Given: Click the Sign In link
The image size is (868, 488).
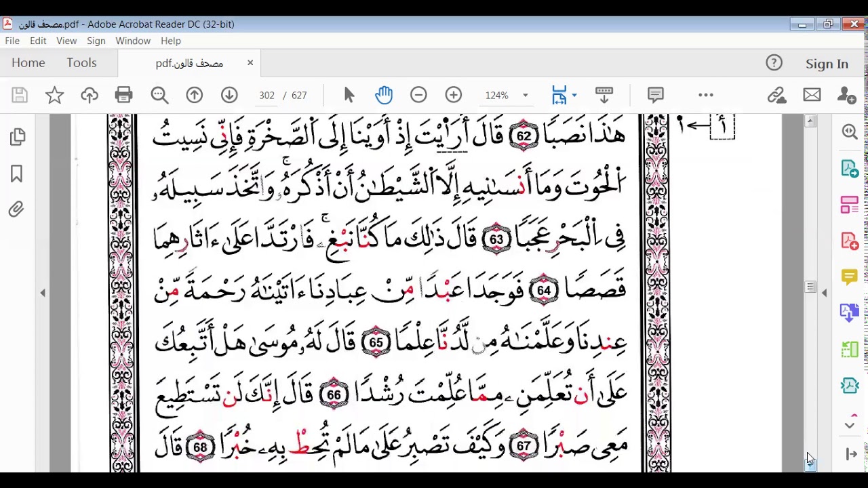Looking at the screenshot, I should [827, 64].
